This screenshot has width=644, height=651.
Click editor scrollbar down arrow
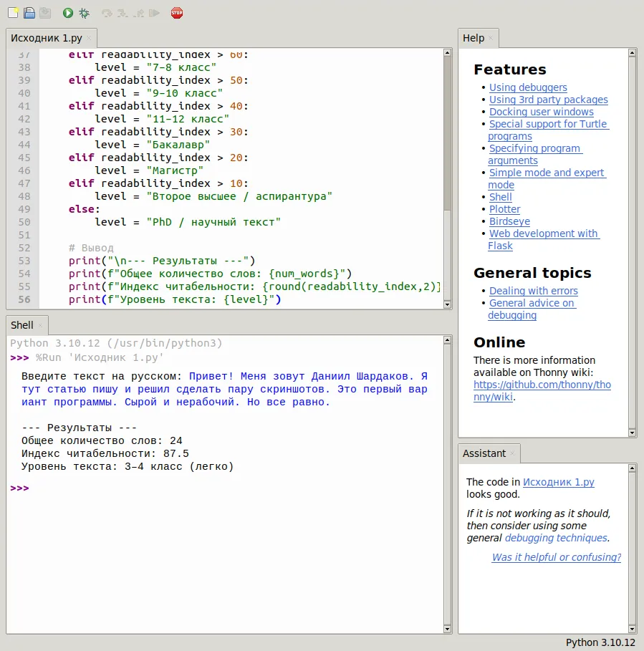click(447, 304)
